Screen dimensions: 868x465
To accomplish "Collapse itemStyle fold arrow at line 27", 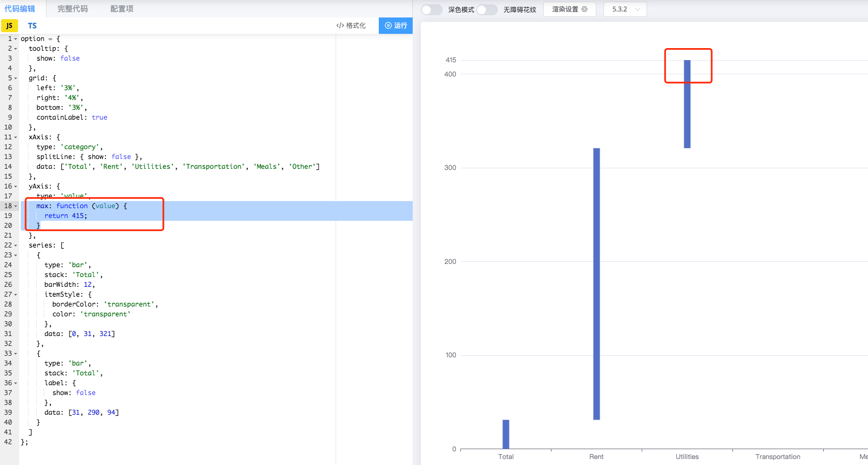I will click(16, 295).
